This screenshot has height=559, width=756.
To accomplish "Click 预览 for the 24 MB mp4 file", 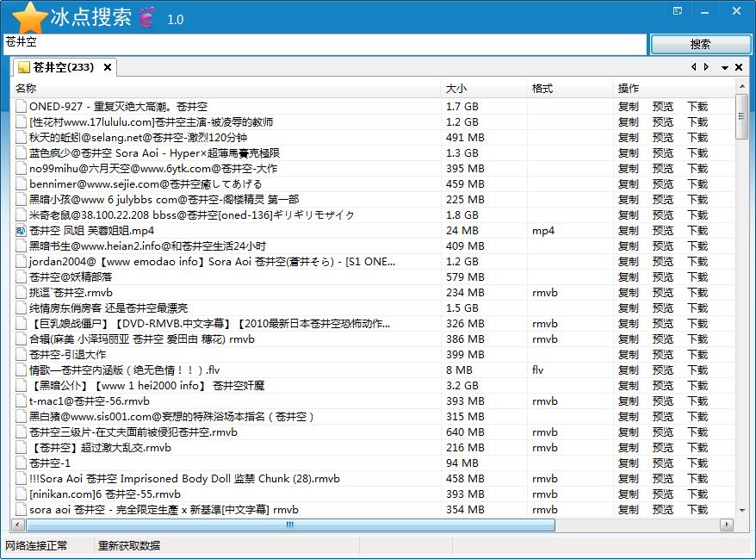I will click(663, 231).
